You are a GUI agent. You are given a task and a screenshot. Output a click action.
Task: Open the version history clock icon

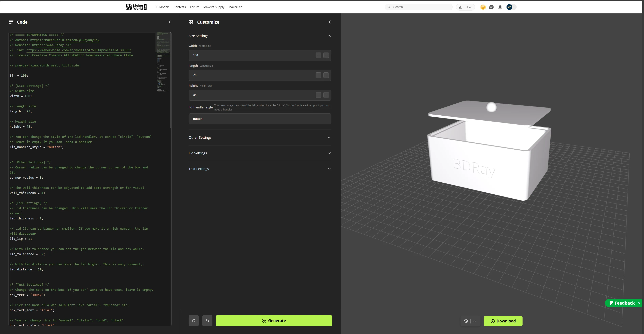(466, 321)
